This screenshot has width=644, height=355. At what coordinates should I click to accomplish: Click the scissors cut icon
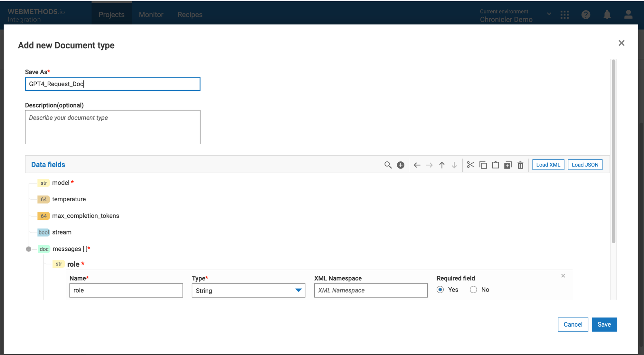[x=470, y=165]
